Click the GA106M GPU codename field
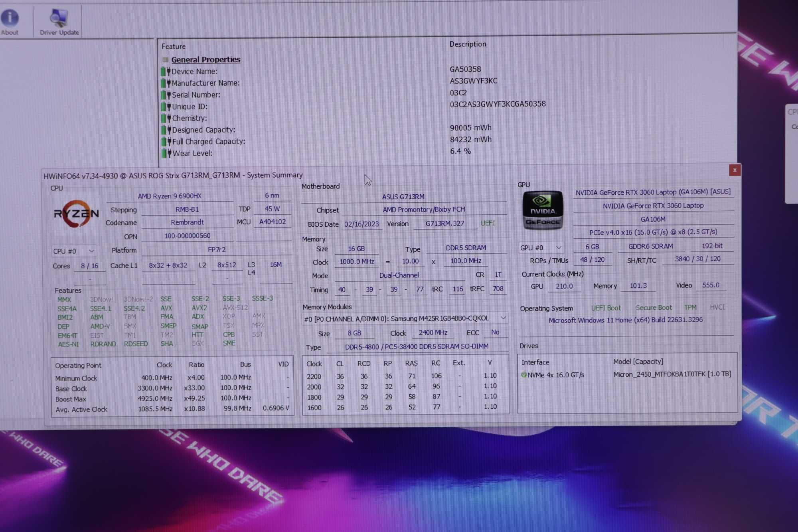Image resolution: width=798 pixels, height=532 pixels. [653, 219]
